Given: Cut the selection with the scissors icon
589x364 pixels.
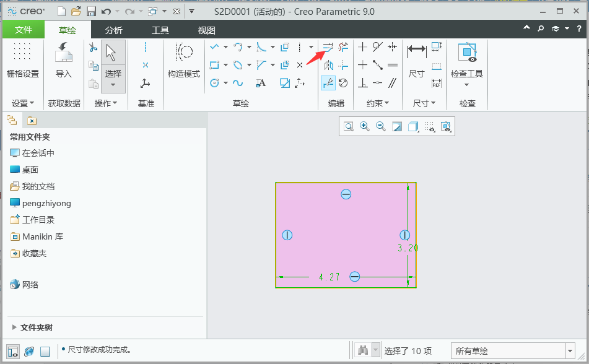Looking at the screenshot, I should [x=93, y=47].
